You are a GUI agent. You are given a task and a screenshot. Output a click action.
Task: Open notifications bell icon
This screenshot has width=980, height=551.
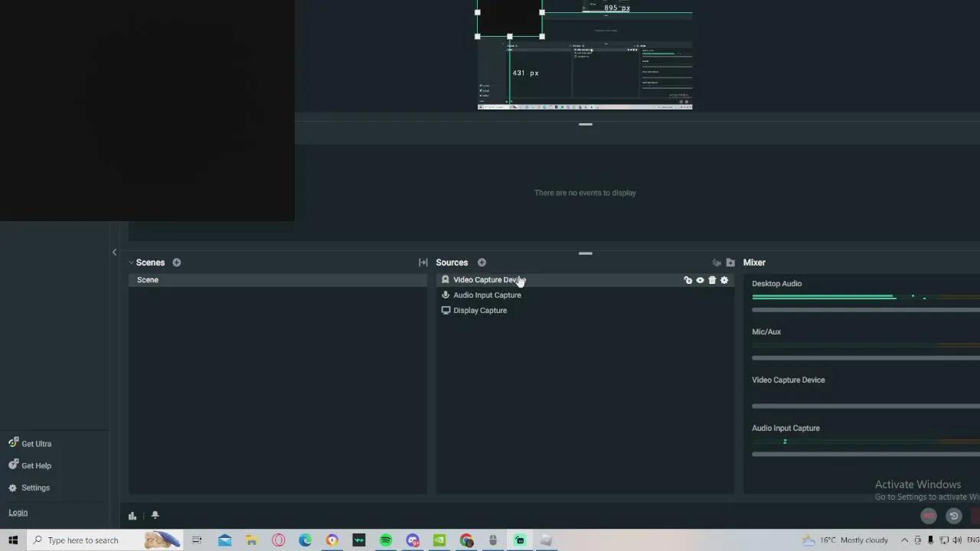pos(155,515)
